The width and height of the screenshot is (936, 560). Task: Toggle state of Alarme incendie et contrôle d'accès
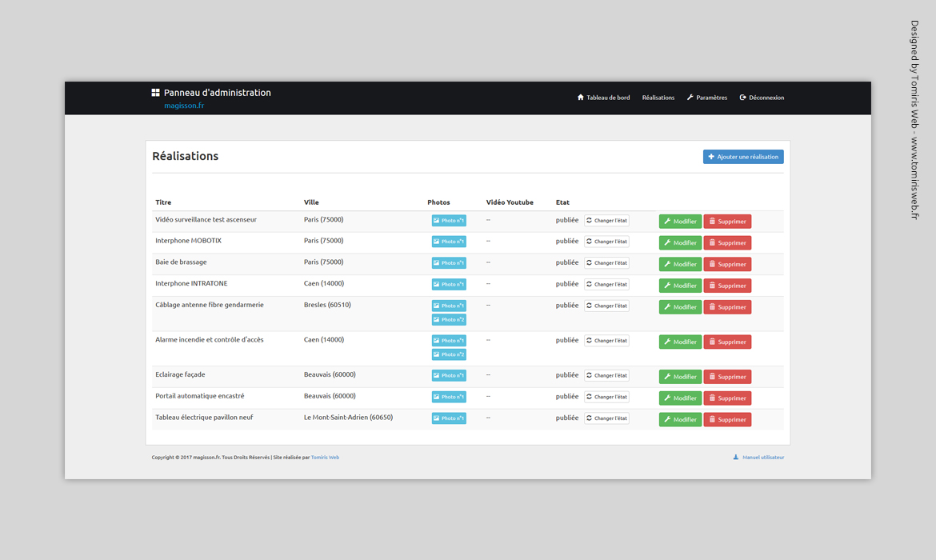pyautogui.click(x=606, y=340)
